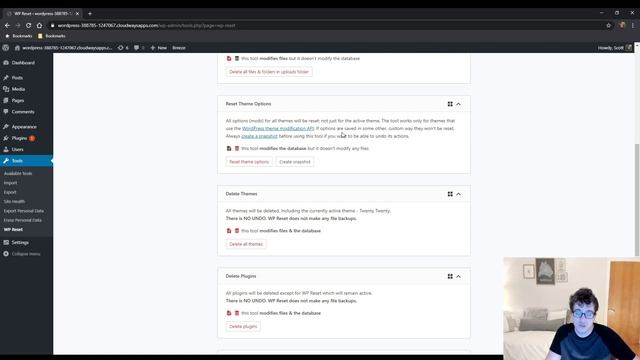Open WP Reset submenu item
This screenshot has height=360, width=640.
(x=13, y=229)
